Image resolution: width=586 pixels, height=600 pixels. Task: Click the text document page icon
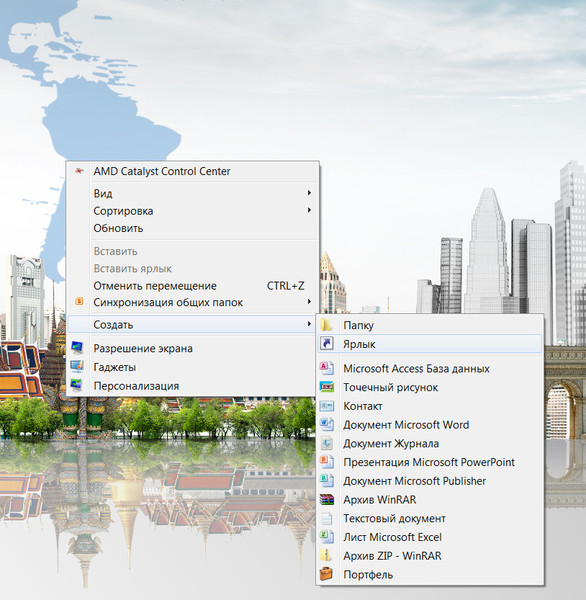326,518
